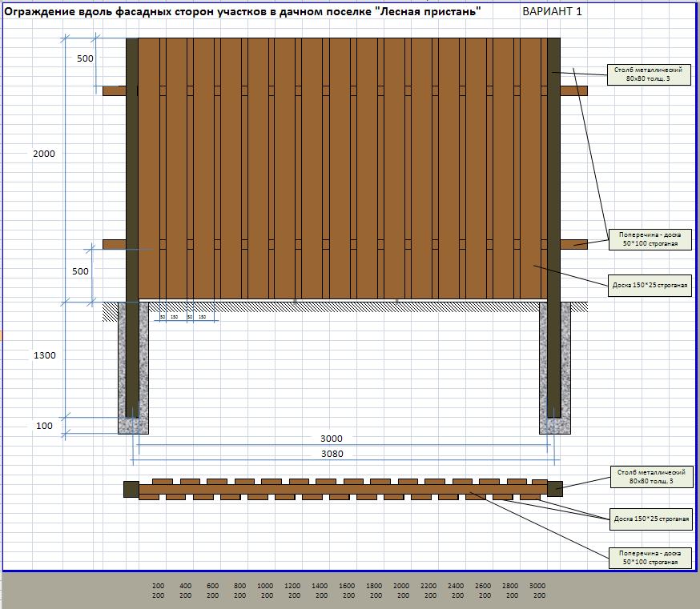700x609 pixels.
Task: Select the "3000" span dimension above 3080
Action: click(331, 439)
